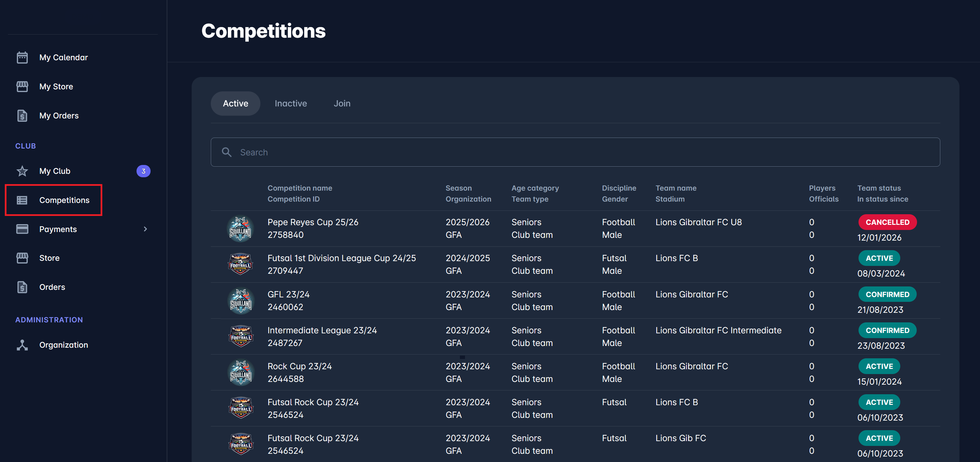Click the My Orders invoice icon

22,116
